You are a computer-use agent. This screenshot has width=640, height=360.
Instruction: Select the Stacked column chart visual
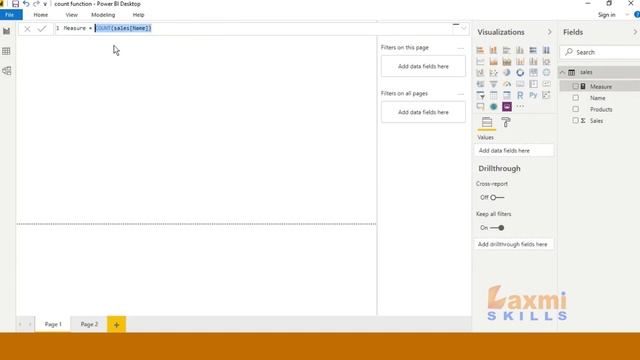493,50
